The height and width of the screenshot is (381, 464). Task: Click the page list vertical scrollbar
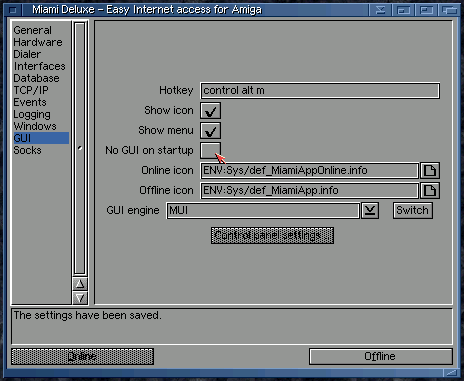80,148
